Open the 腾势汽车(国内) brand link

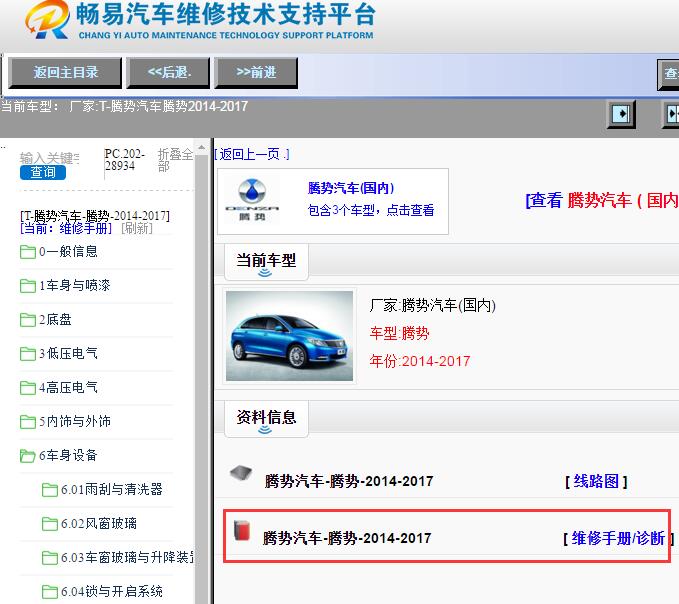click(x=351, y=188)
